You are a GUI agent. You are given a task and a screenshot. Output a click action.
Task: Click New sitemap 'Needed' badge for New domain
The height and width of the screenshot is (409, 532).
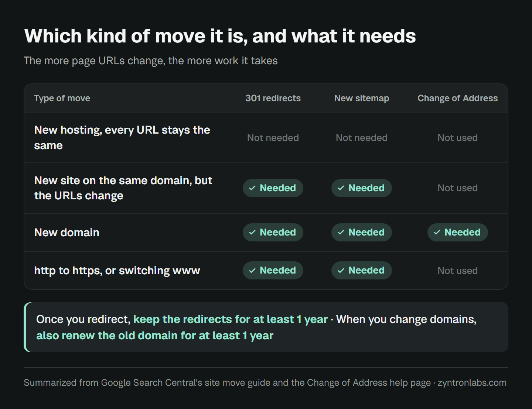pos(362,233)
